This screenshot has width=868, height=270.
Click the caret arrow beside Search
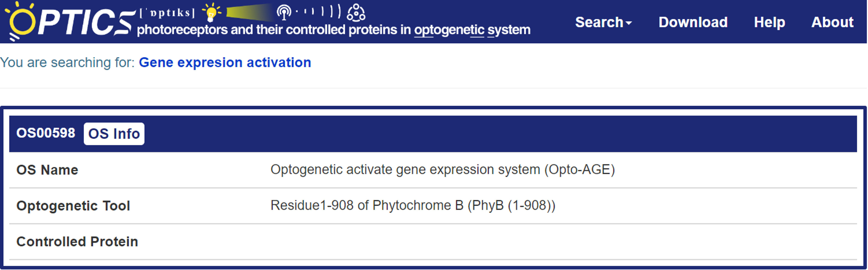click(x=628, y=23)
